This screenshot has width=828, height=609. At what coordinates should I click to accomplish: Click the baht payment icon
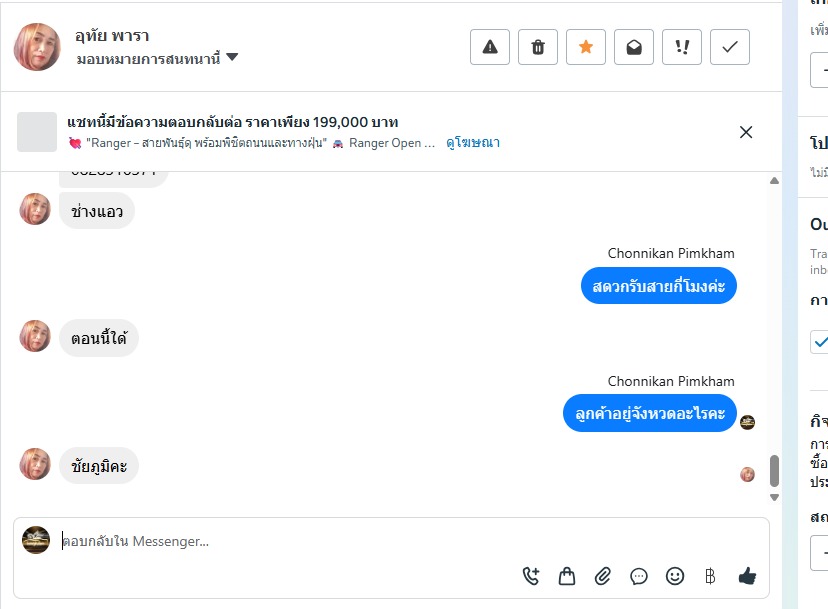pyautogui.click(x=710, y=576)
